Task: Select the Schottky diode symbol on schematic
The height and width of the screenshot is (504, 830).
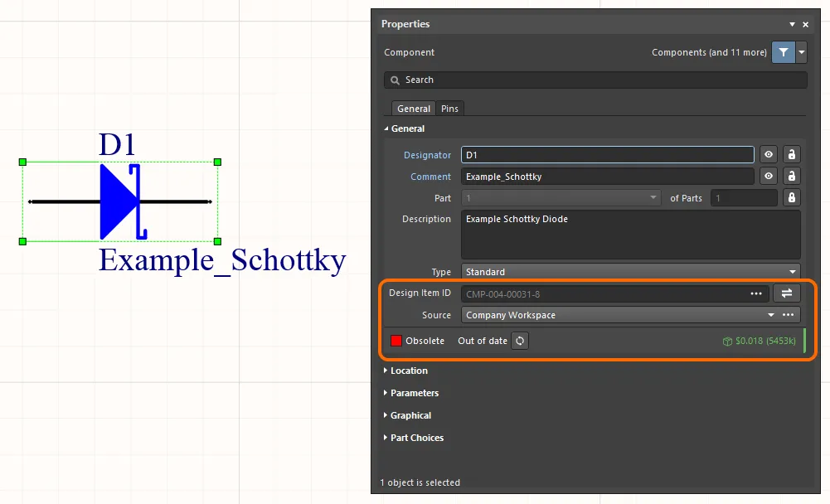Action: pos(120,201)
